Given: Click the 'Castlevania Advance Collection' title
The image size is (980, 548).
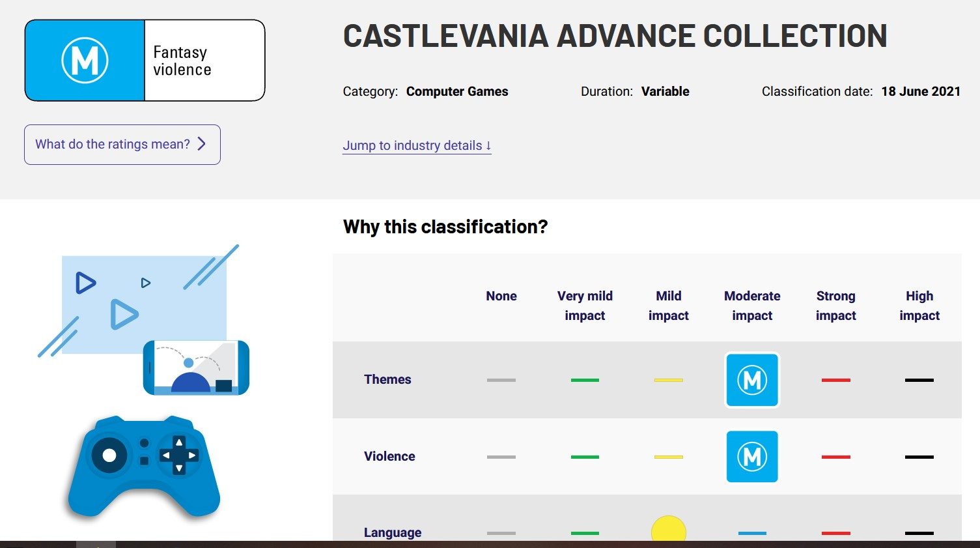Looking at the screenshot, I should pyautogui.click(x=615, y=36).
